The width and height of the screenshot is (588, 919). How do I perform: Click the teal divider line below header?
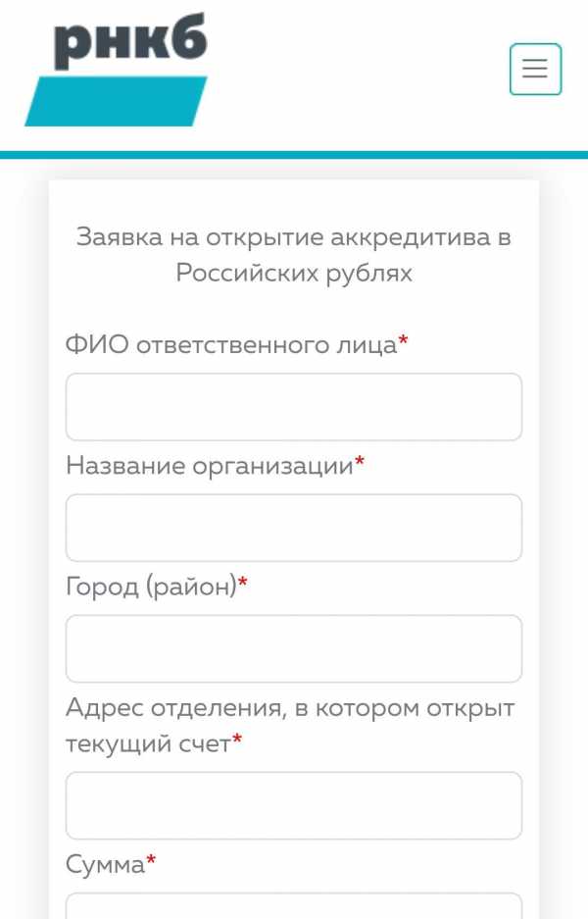pos(293,155)
